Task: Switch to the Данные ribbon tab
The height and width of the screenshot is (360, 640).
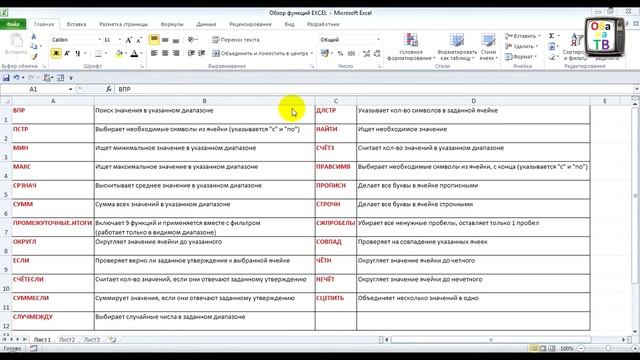Action: tap(206, 24)
